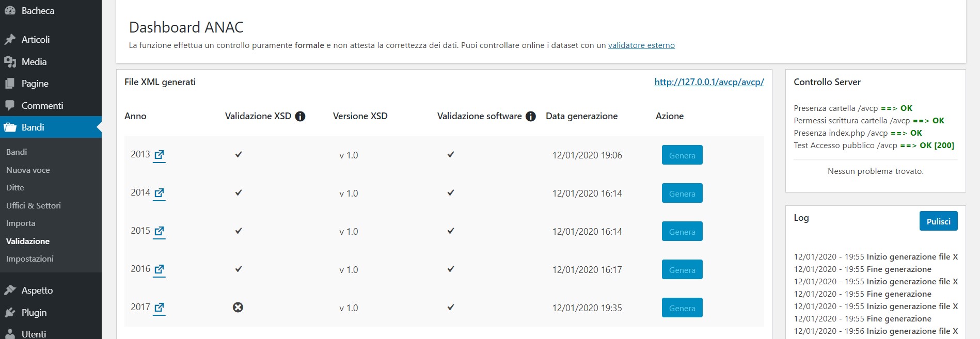
Task: Click the software validation checkmark for 2016
Action: pyautogui.click(x=451, y=269)
